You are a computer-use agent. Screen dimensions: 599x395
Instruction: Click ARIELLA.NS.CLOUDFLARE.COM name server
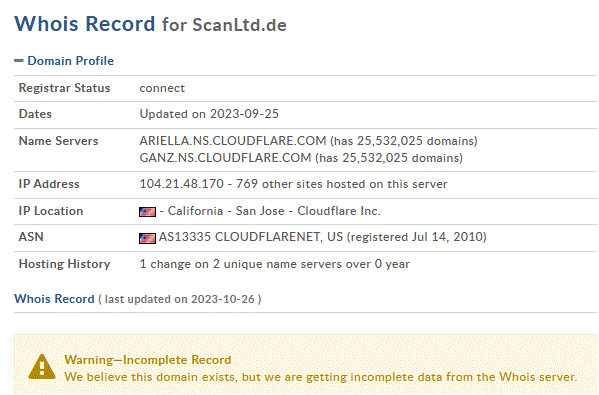[233, 141]
